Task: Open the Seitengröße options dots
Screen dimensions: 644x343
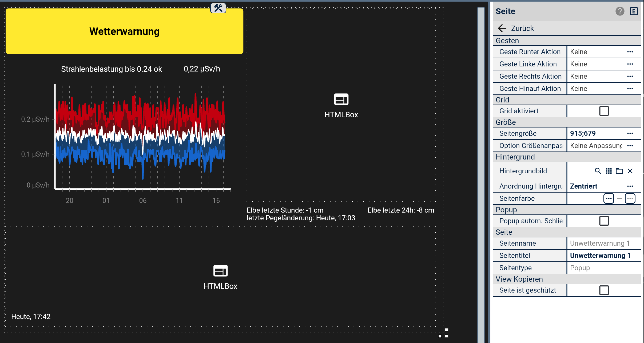Action: (630, 133)
